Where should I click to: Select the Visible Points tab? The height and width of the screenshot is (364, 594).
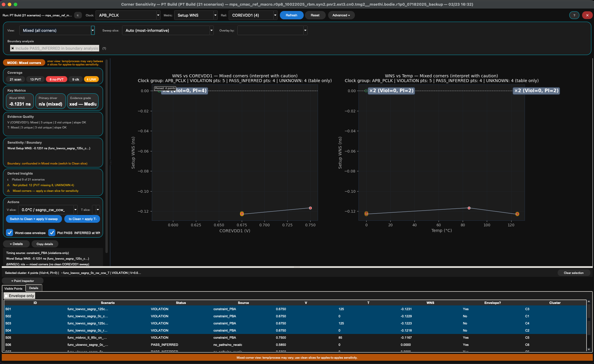13,288
